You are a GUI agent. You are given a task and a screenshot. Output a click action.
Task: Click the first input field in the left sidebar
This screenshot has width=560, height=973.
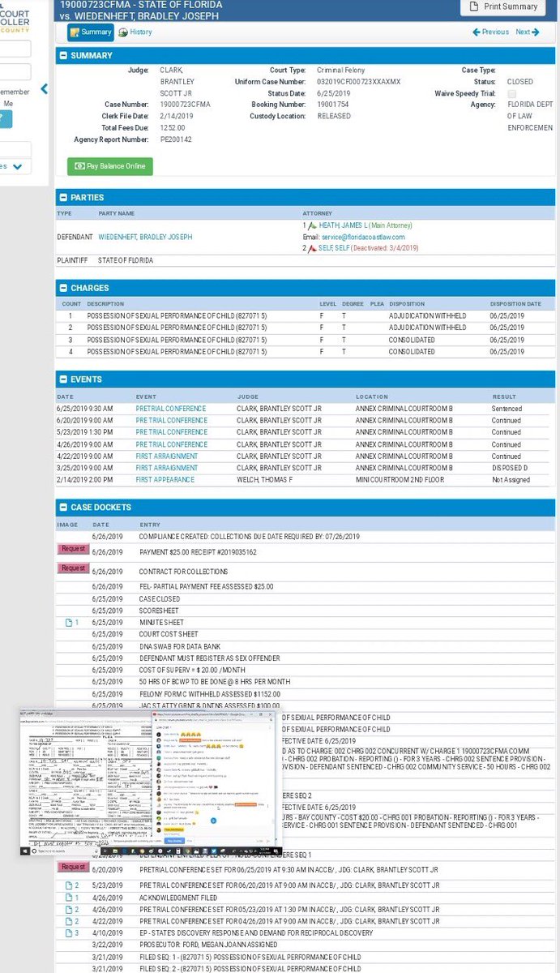(15, 48)
